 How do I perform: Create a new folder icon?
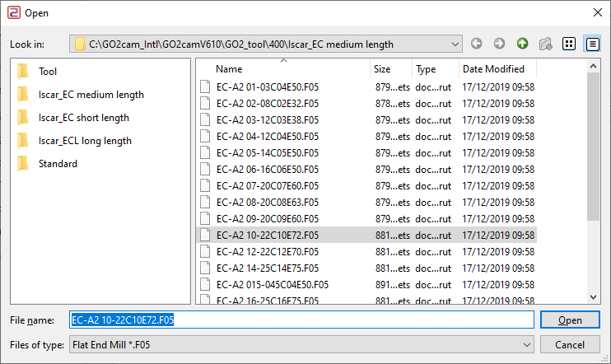pos(544,44)
